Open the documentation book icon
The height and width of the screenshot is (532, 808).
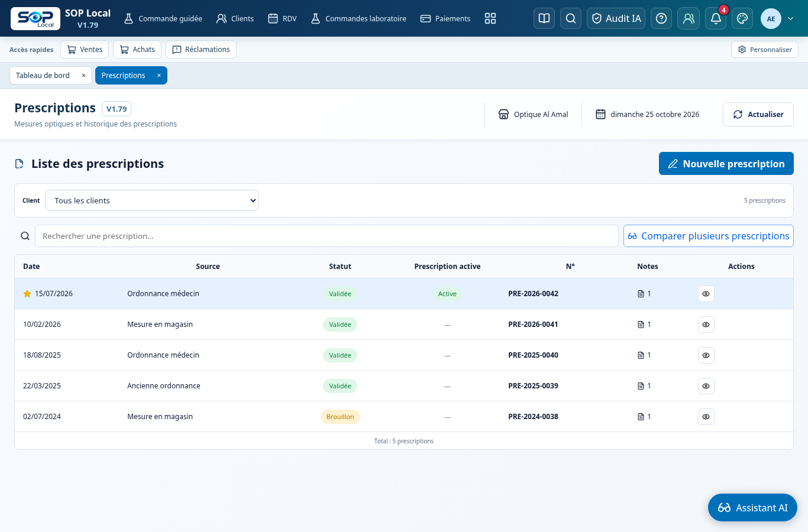pos(544,18)
